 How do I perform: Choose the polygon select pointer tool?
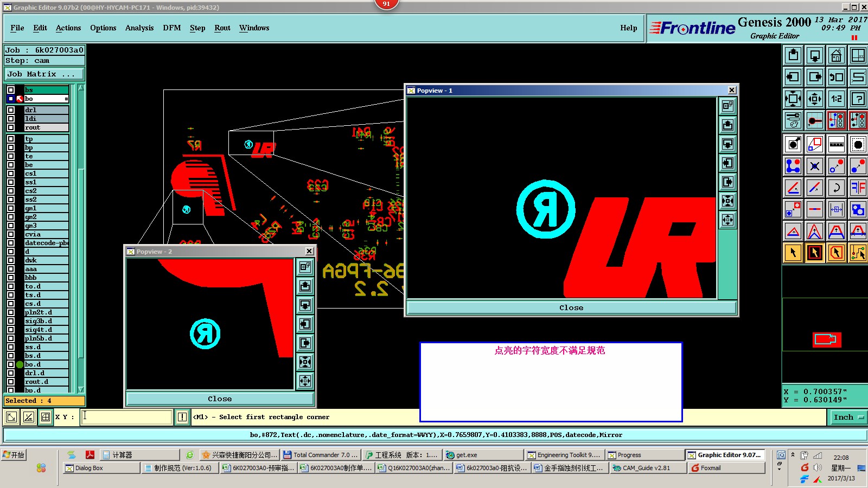point(837,253)
